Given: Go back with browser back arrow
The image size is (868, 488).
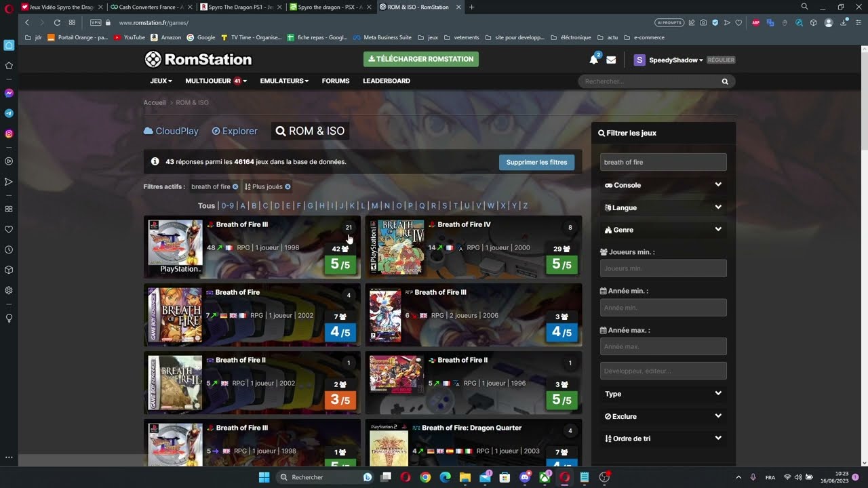Looking at the screenshot, I should pos(27,22).
